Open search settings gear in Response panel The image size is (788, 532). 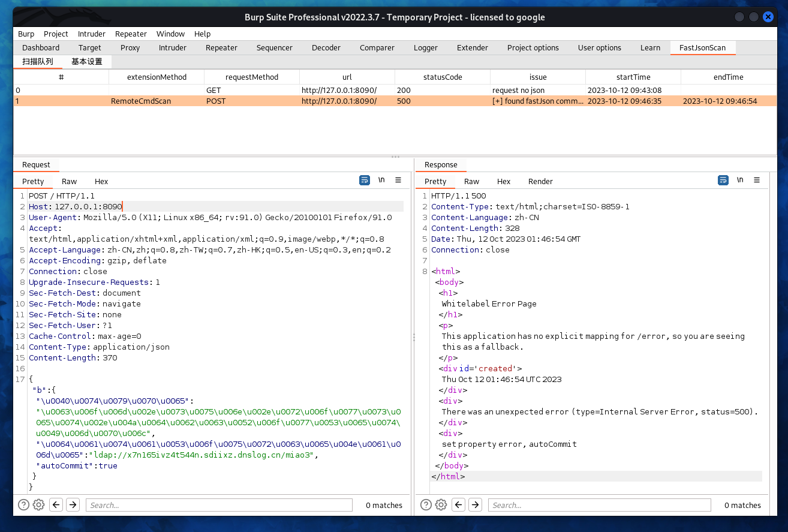point(441,505)
